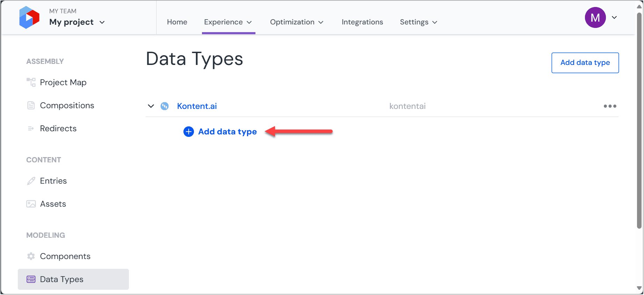
Task: Go to the Home tab
Action: pos(177,22)
